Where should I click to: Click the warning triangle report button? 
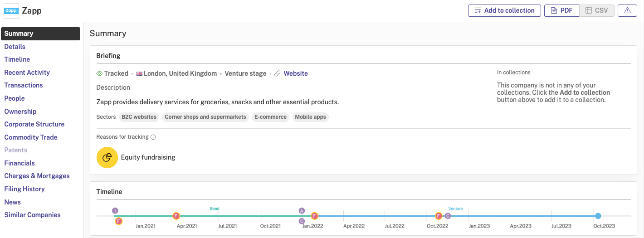coord(628,10)
